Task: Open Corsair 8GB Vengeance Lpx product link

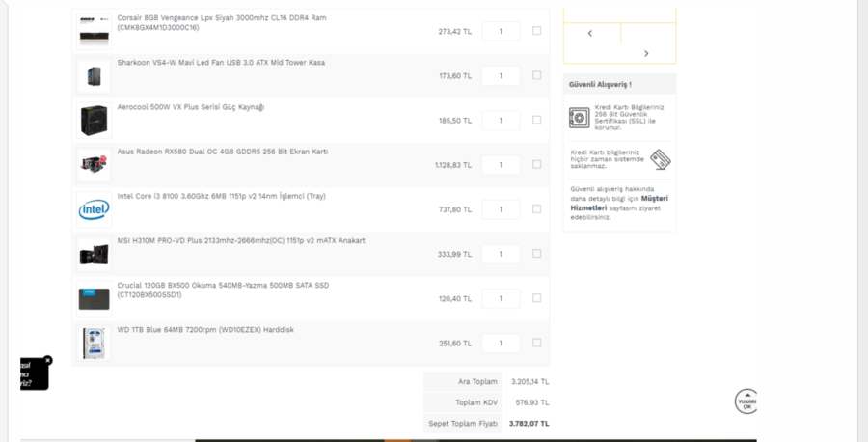Action: (x=222, y=23)
